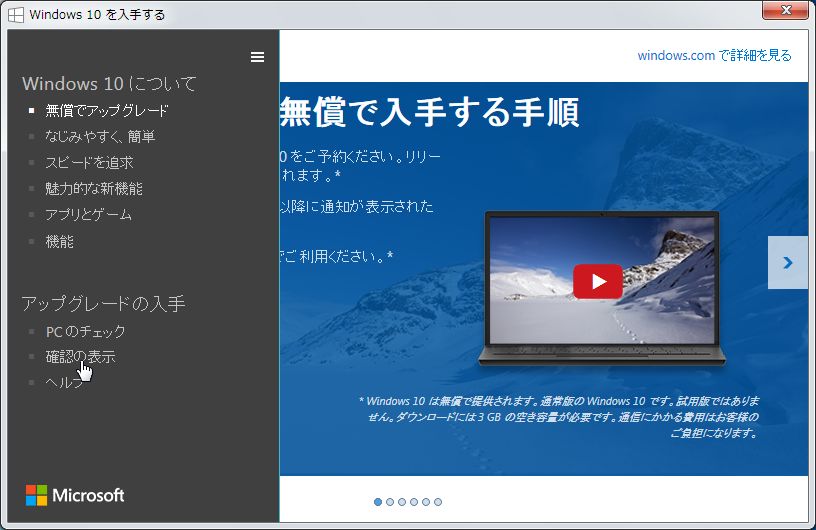
Task: Play the YouTube video on laptop
Action: [x=597, y=282]
